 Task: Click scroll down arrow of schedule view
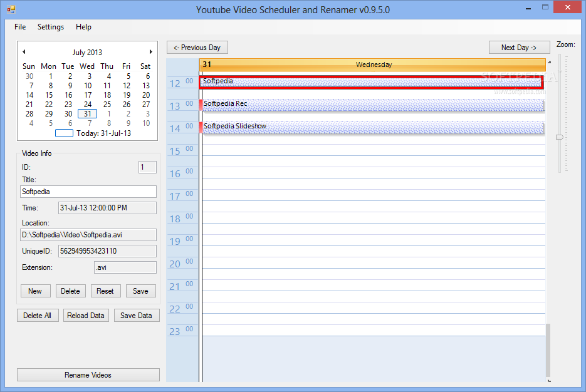549,381
